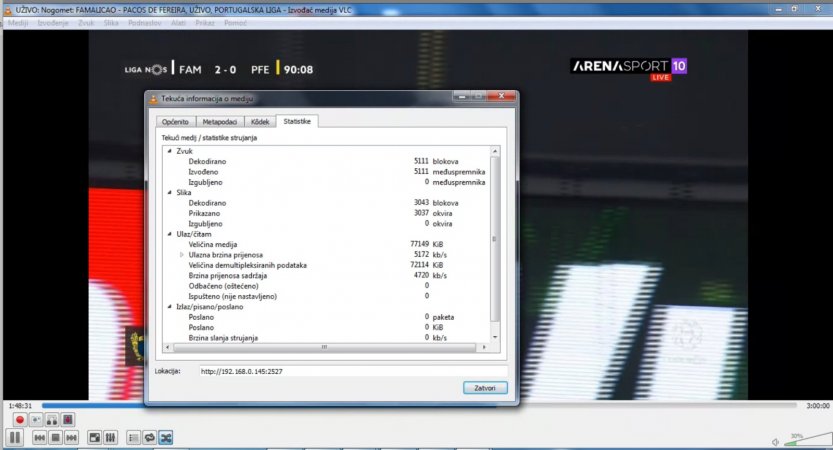This screenshot has width=833, height=450.
Task: Select the Izvođeno row
Action: tap(326, 172)
